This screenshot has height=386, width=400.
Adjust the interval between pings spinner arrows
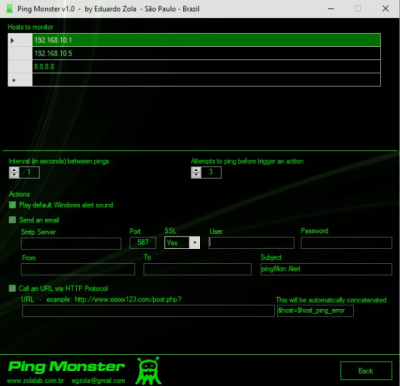coord(14,172)
